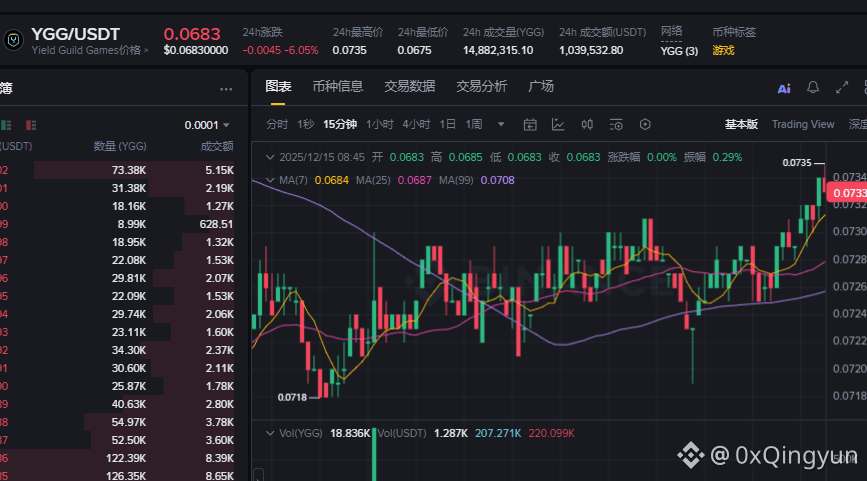
Task: Click the hexagon chart settings icon
Action: pyautogui.click(x=645, y=124)
